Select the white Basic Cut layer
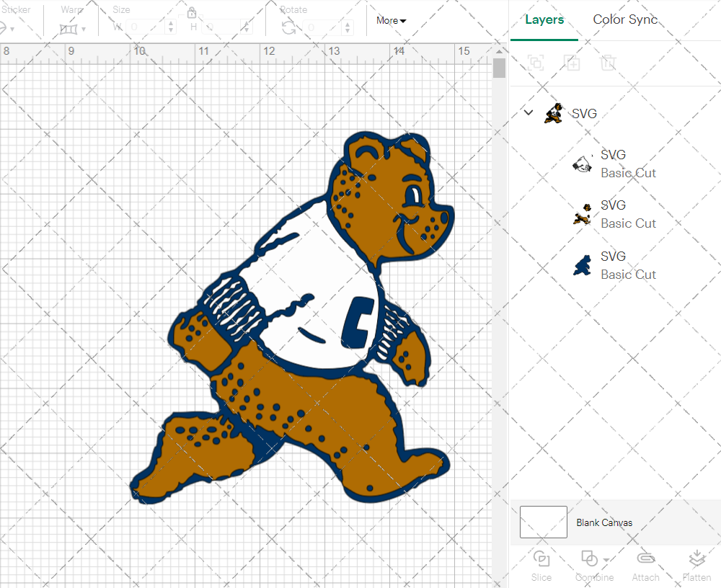The width and height of the screenshot is (721, 588). (627, 164)
